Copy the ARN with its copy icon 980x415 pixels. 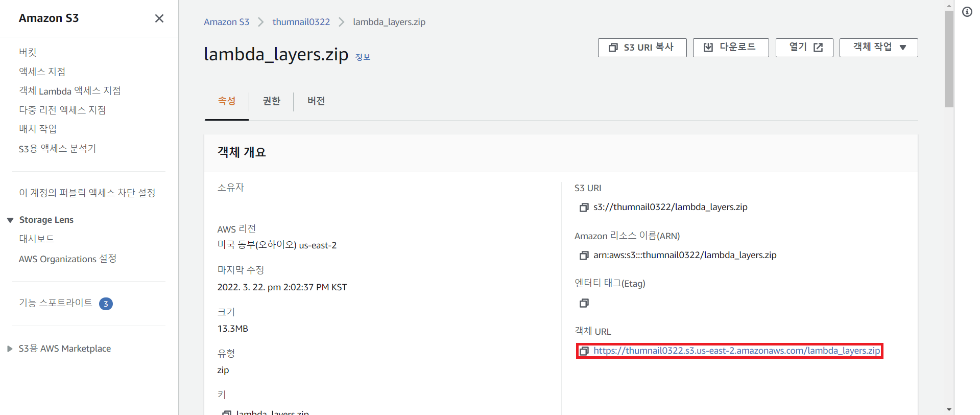point(584,256)
